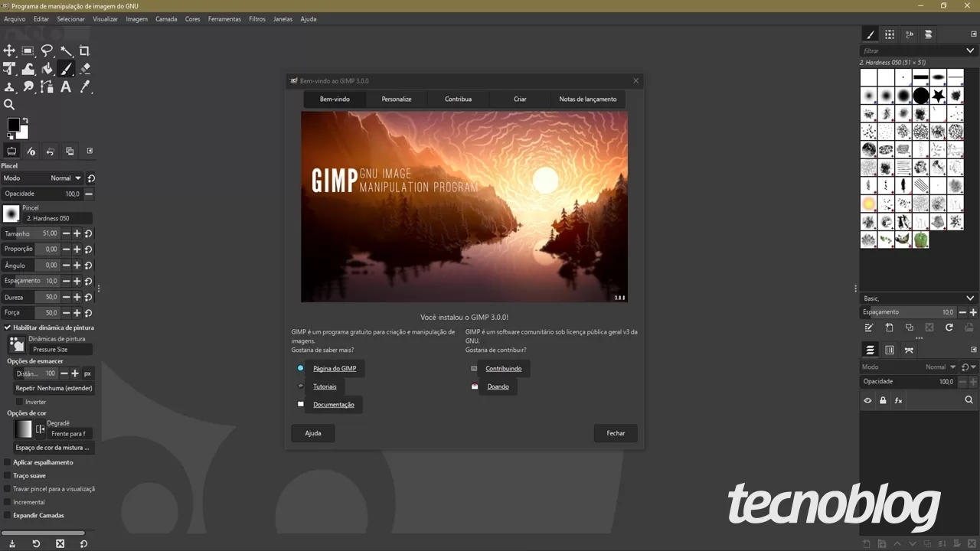
Task: Open the Layers tab
Action: click(x=870, y=350)
